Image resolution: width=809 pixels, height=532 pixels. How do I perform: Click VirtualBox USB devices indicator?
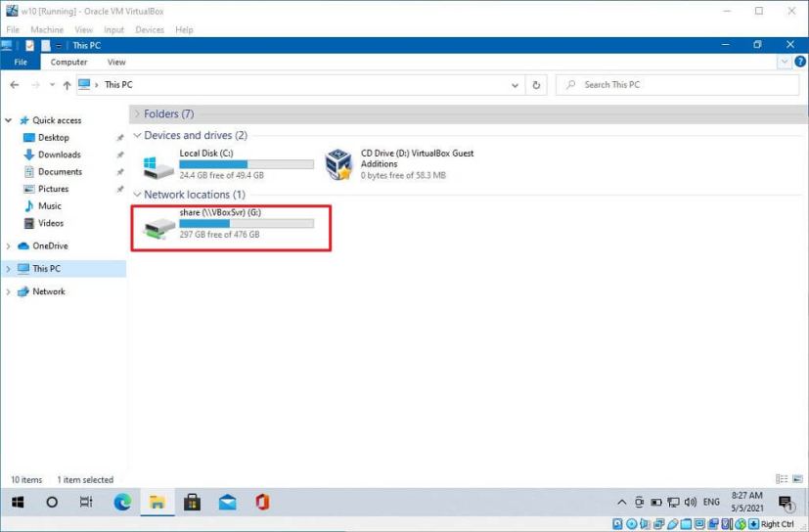(x=673, y=524)
